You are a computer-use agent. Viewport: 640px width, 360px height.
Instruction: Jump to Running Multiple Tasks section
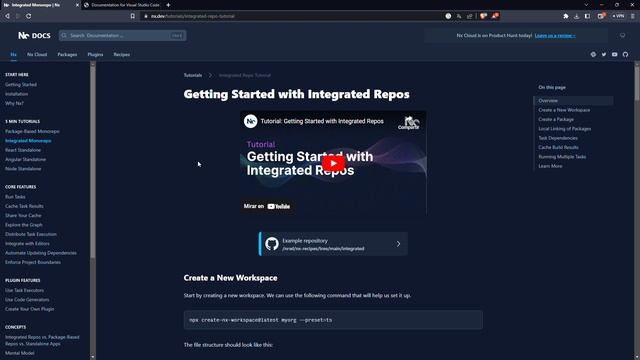[562, 157]
